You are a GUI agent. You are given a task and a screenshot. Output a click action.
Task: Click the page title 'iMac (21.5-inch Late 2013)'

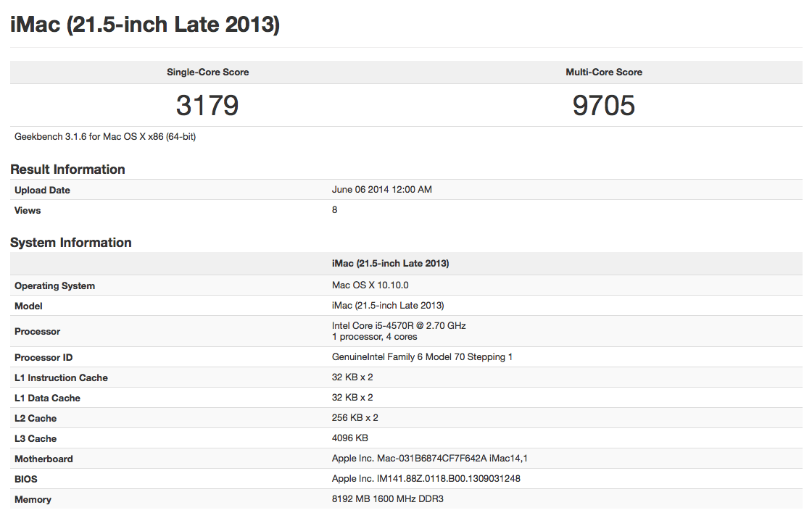[145, 25]
